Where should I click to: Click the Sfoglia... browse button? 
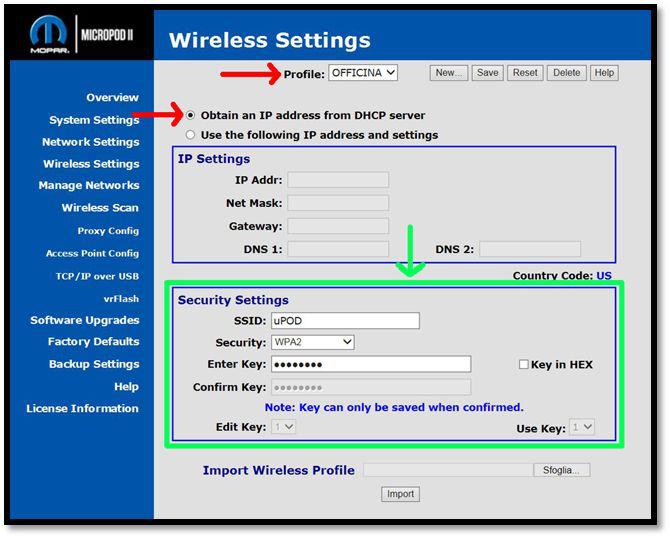562,470
